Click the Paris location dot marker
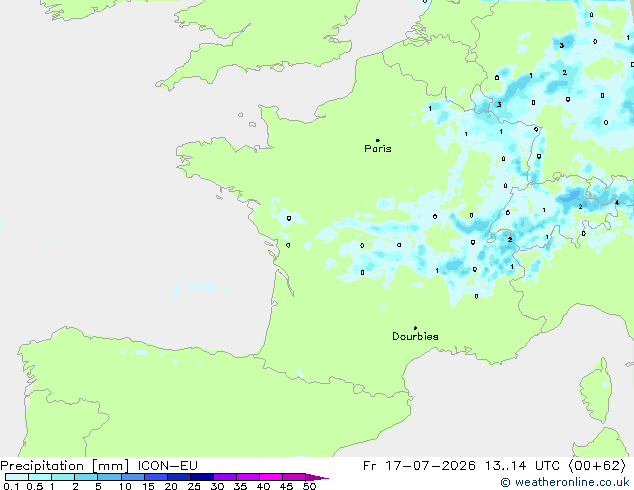Viewport: 634px width, 490px height. tap(378, 140)
